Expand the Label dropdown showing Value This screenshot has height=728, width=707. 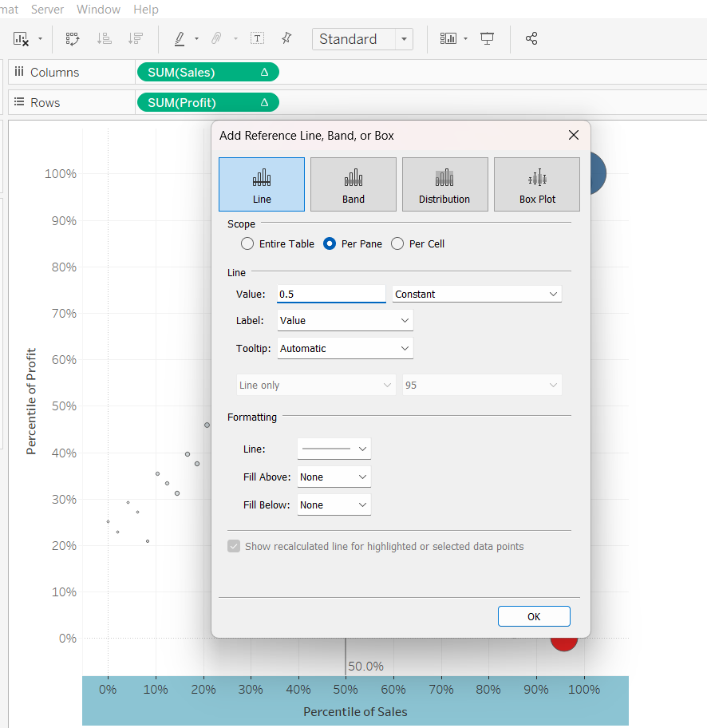[345, 320]
